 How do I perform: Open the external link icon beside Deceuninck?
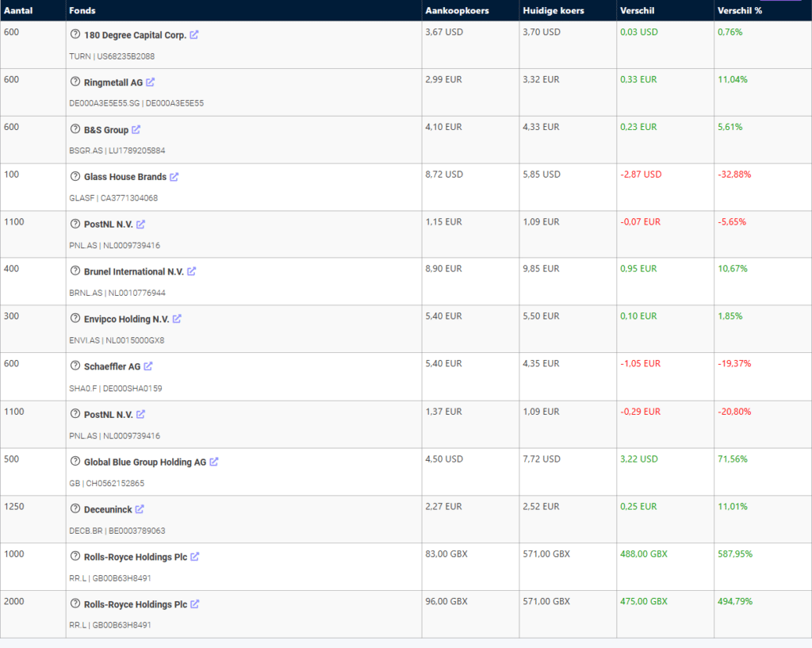[x=140, y=509]
